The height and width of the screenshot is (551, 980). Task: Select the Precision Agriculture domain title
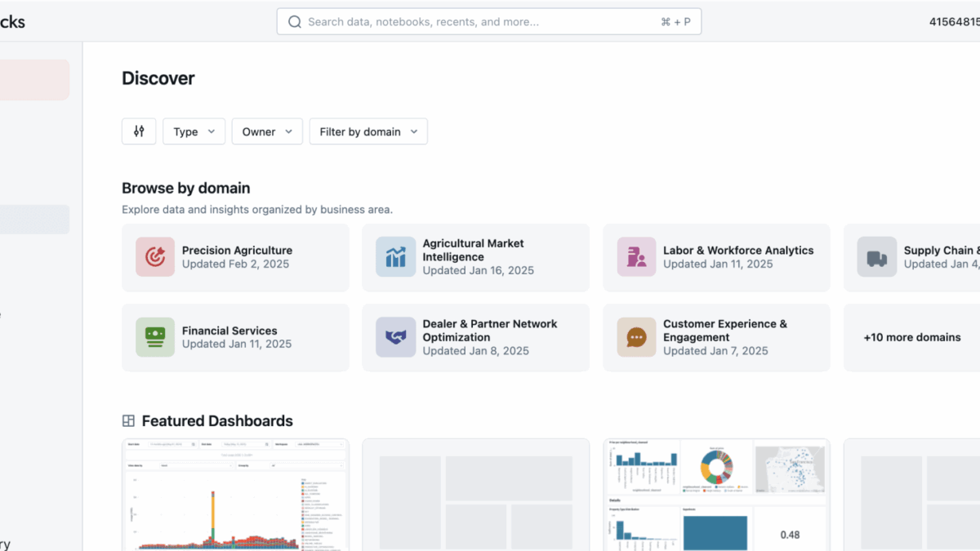(237, 251)
